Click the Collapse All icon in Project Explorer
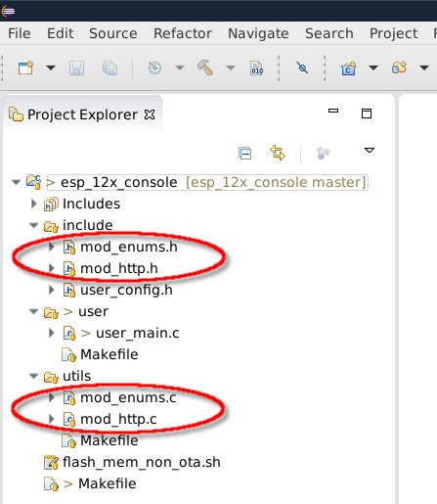 pyautogui.click(x=244, y=153)
